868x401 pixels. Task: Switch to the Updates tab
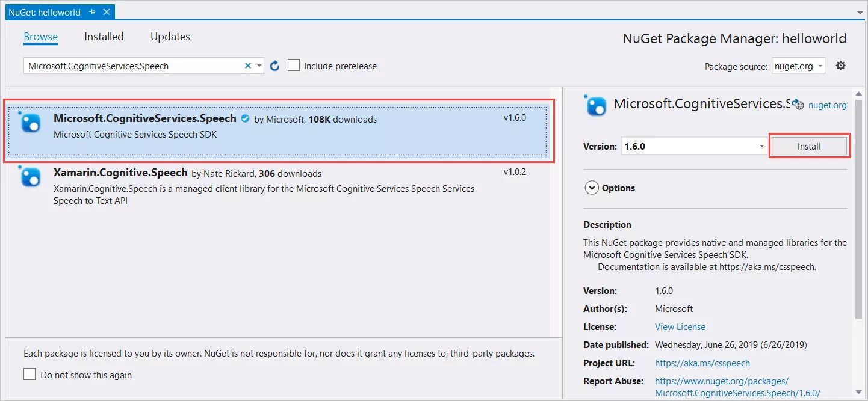(x=170, y=37)
